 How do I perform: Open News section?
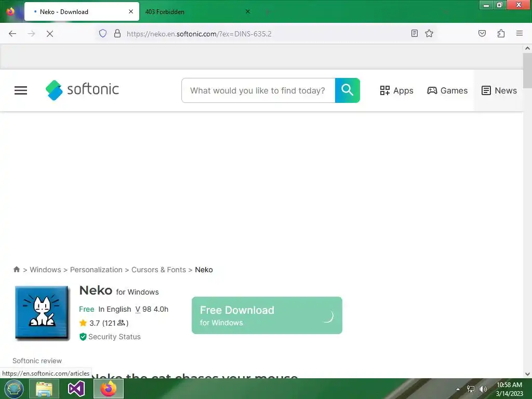[x=499, y=90]
